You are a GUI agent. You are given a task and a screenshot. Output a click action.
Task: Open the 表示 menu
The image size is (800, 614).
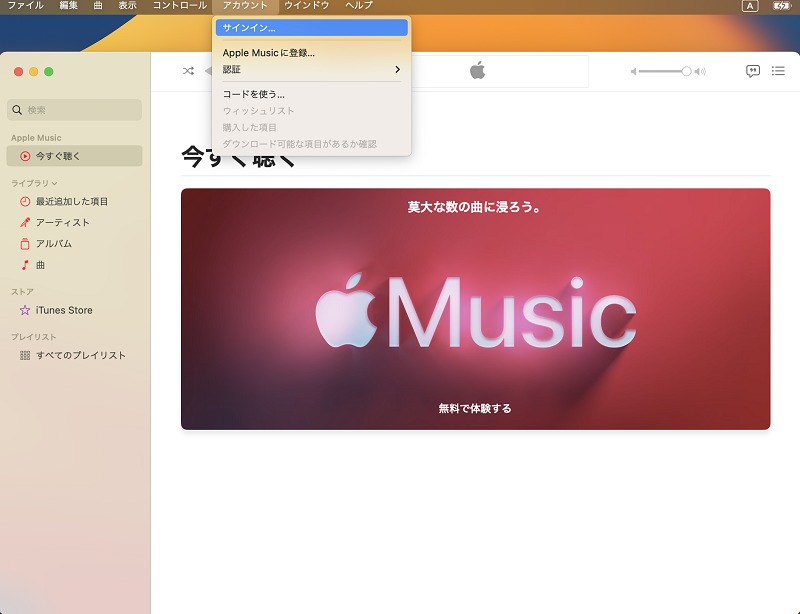(128, 6)
